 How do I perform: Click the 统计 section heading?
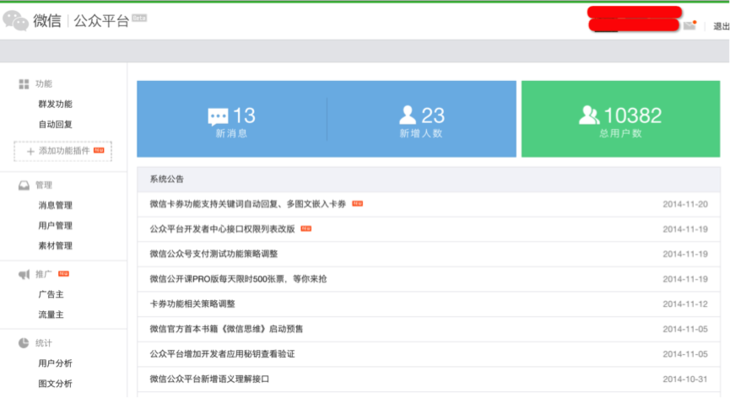(x=44, y=343)
